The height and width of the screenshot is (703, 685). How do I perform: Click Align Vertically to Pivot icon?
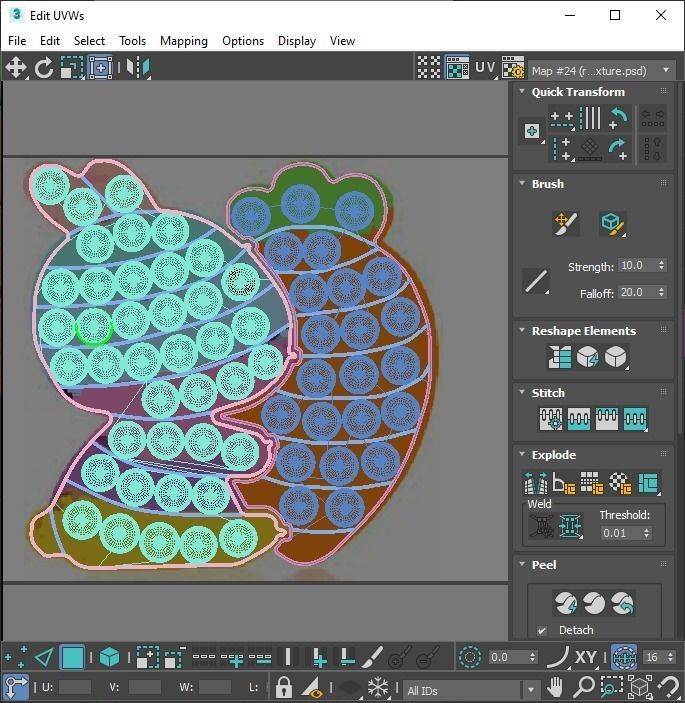point(562,149)
